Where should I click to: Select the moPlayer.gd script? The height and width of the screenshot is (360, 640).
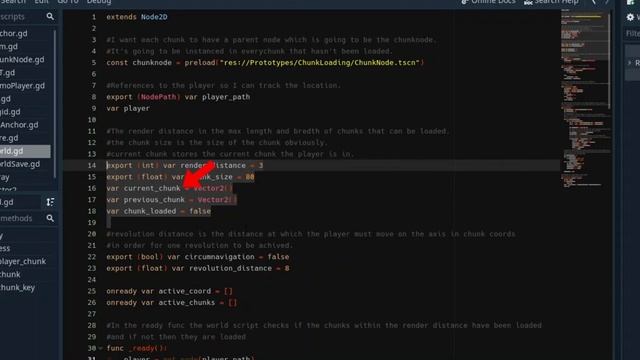(x=22, y=86)
